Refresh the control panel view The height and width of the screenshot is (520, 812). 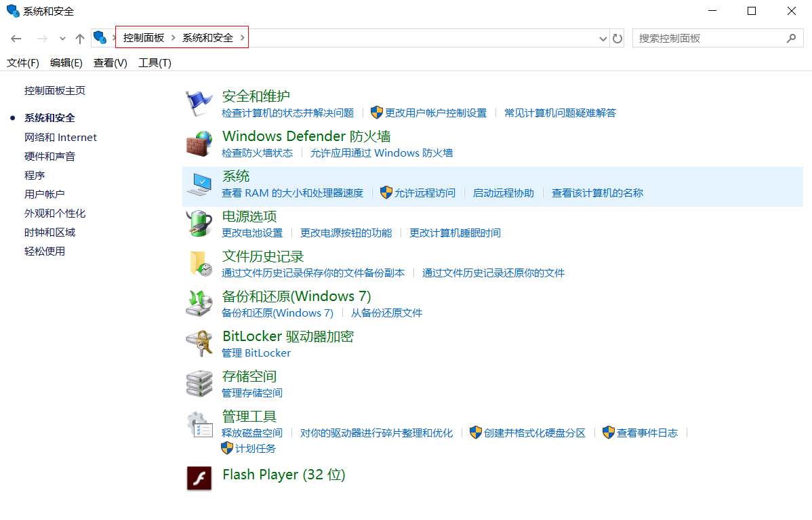(x=617, y=39)
